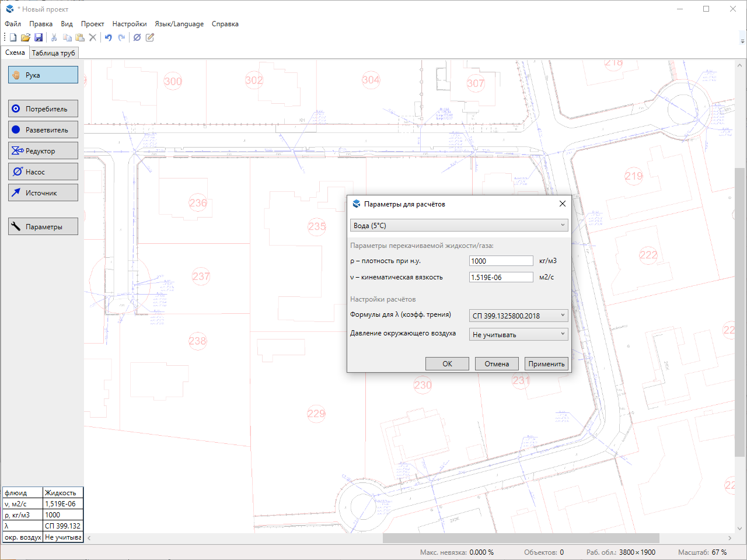
Task: Expand the Вода (5°C) fluid dropdown
Action: [459, 226]
